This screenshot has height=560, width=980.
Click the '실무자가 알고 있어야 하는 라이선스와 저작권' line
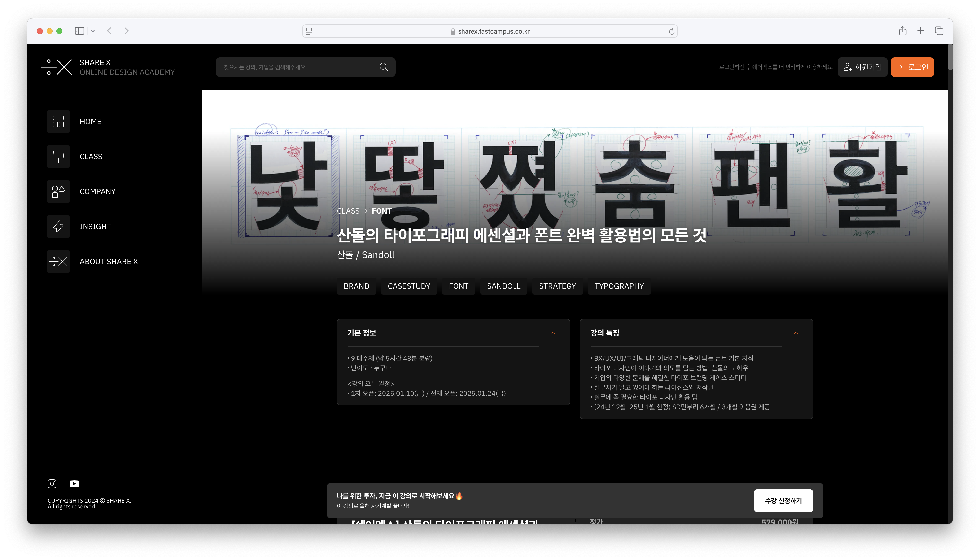652,387
